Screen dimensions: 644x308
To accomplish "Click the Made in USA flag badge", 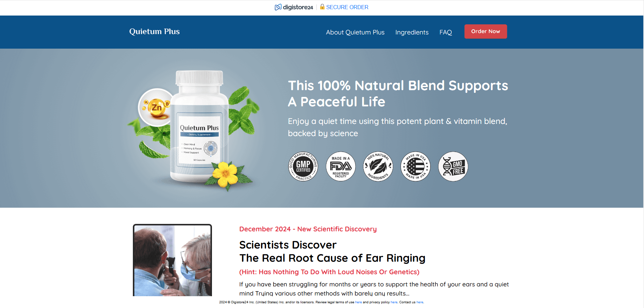I will click(x=415, y=166).
